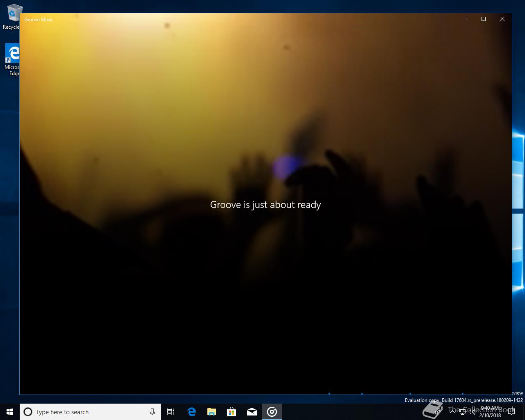
Task: Open Task View from the taskbar
Action: click(x=171, y=412)
